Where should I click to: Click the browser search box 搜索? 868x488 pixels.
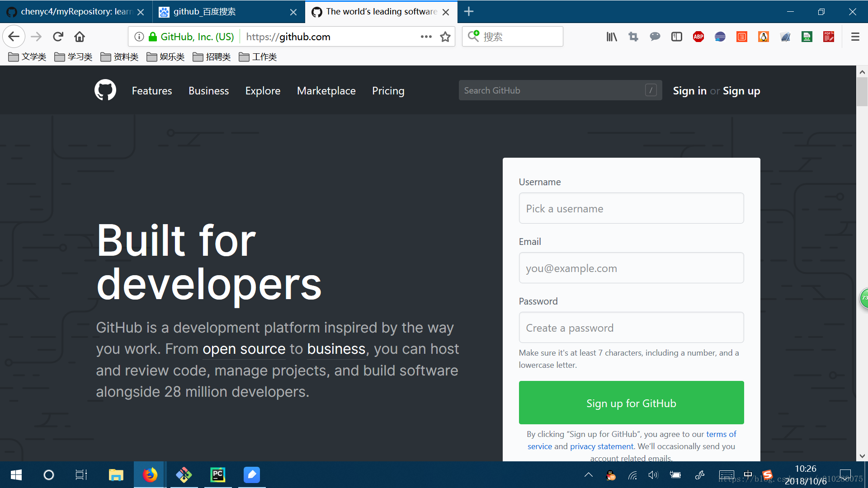point(512,37)
